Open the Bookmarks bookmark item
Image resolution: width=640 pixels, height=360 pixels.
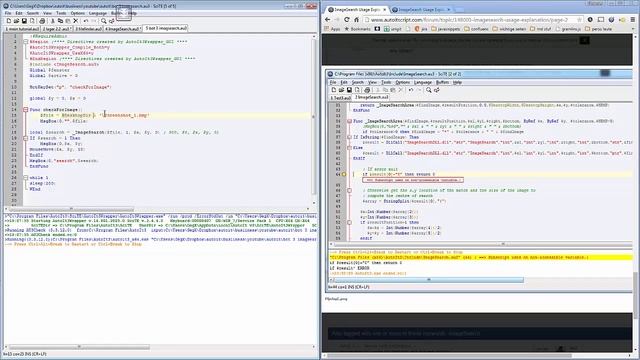point(358,29)
